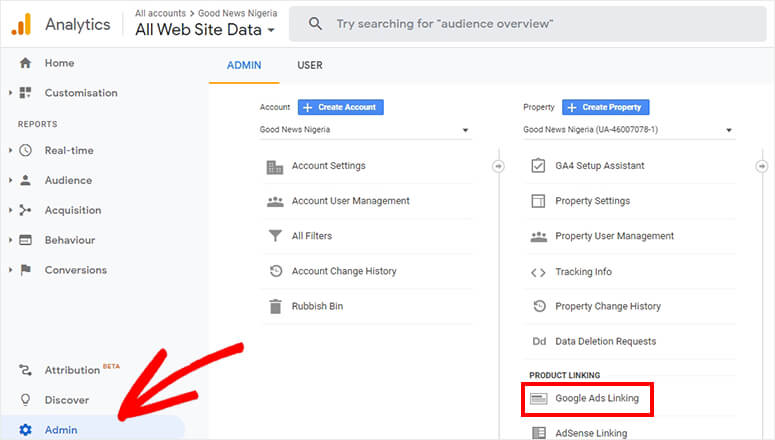775x440 pixels.
Task: Click the Attribution path icon
Action: (25, 370)
